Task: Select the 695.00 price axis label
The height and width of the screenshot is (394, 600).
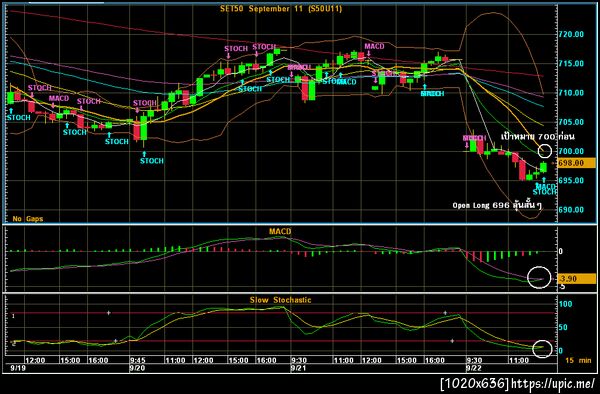Action: (x=571, y=181)
